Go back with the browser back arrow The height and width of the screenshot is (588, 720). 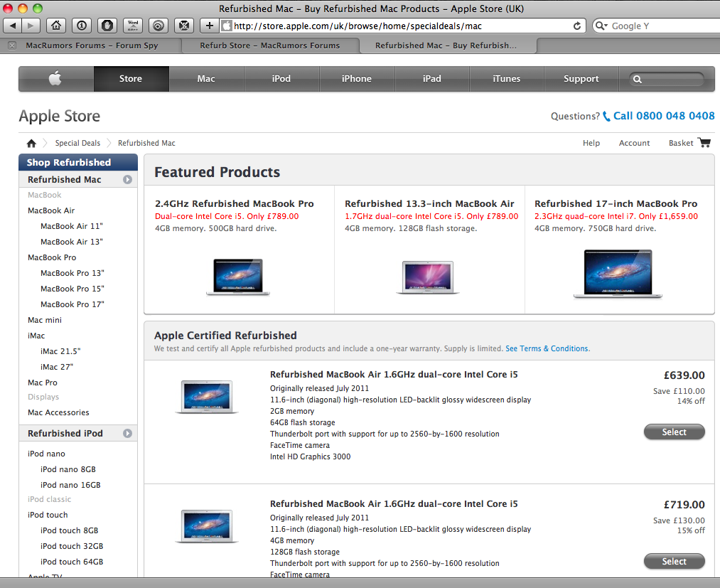tap(13, 26)
